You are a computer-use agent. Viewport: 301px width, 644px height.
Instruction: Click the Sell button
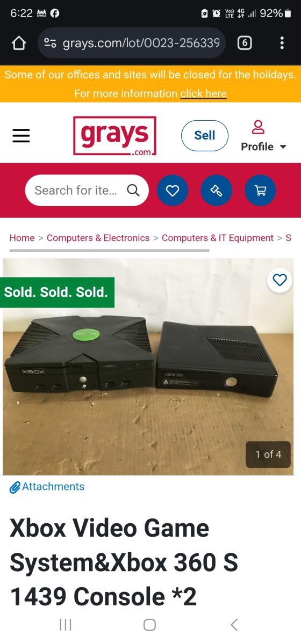[x=205, y=136]
